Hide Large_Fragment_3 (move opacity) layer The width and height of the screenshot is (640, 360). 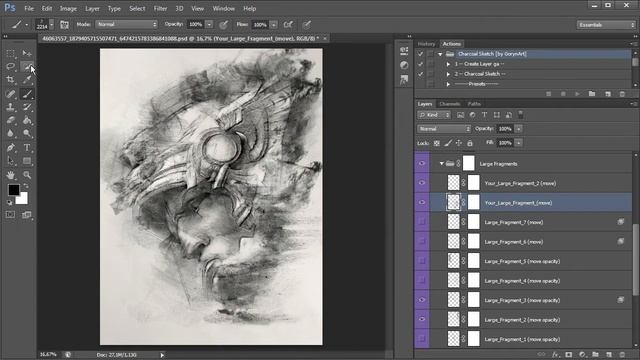point(422,300)
